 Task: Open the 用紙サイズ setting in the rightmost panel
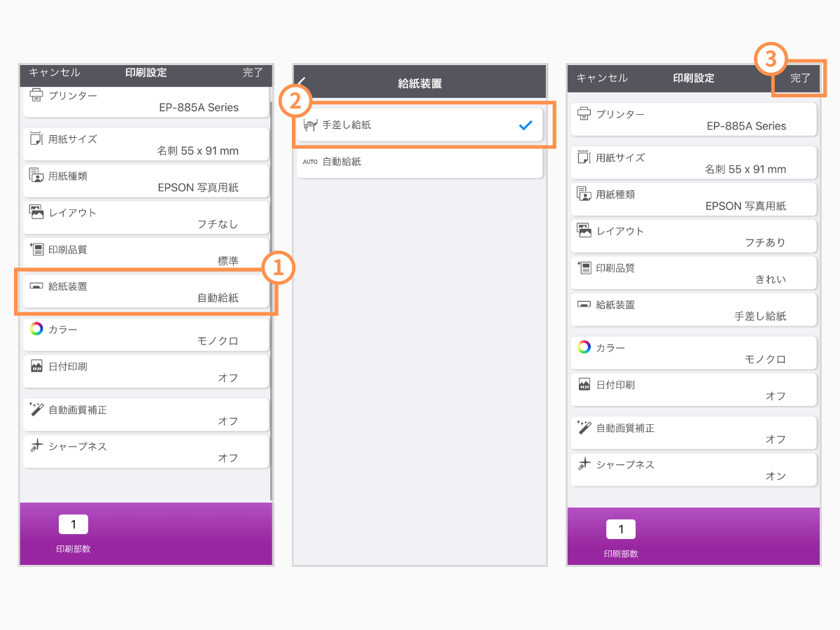click(x=694, y=163)
